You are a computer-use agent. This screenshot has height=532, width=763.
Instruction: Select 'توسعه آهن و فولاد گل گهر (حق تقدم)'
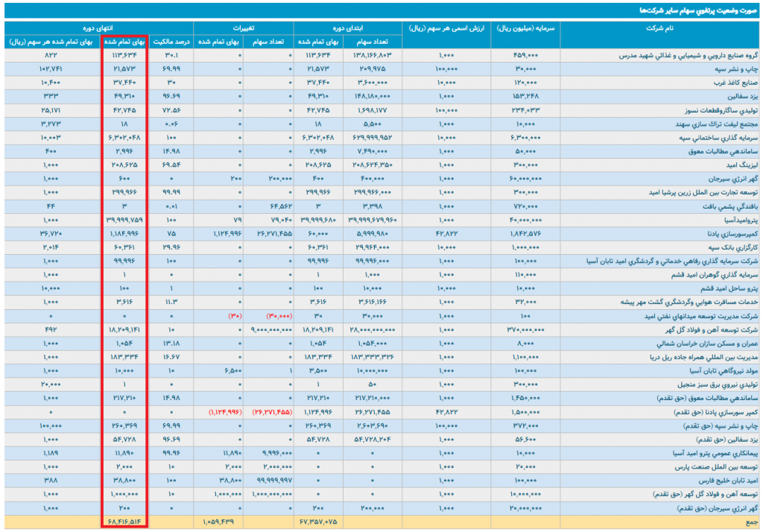tap(705, 494)
